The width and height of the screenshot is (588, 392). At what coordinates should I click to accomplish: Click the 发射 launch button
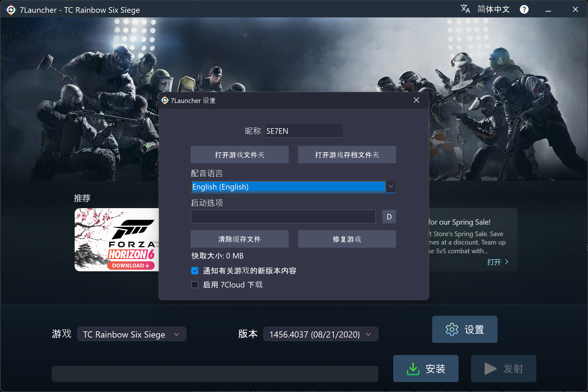click(x=503, y=368)
